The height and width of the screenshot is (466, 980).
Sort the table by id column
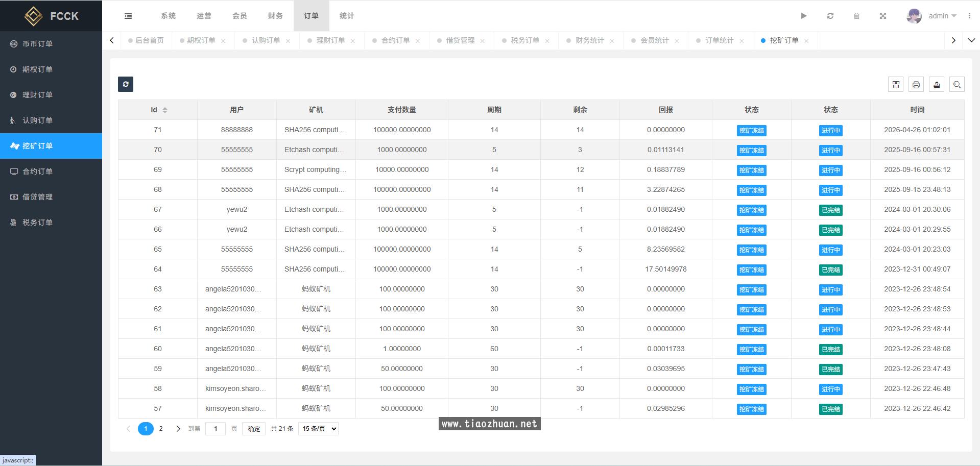[164, 110]
